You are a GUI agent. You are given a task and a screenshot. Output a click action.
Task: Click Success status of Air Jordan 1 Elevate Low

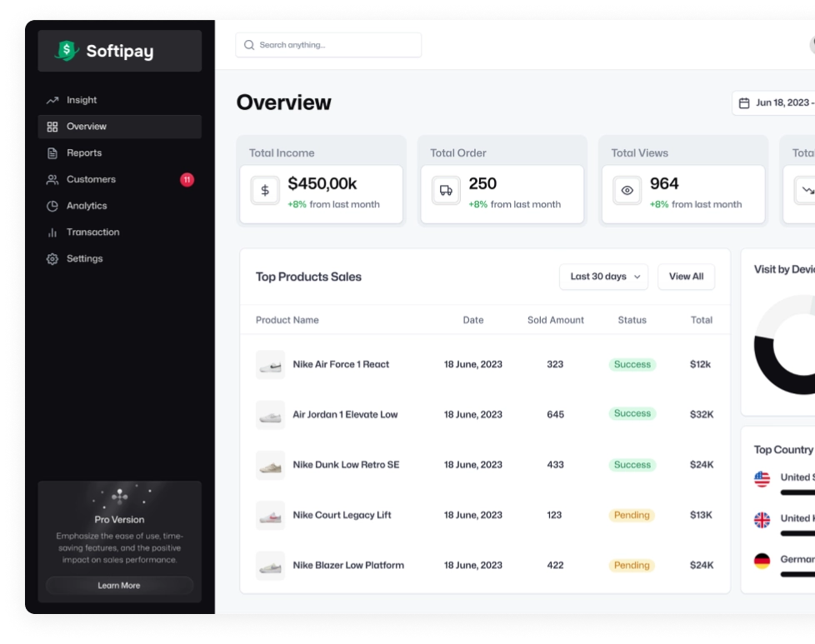tap(632, 414)
